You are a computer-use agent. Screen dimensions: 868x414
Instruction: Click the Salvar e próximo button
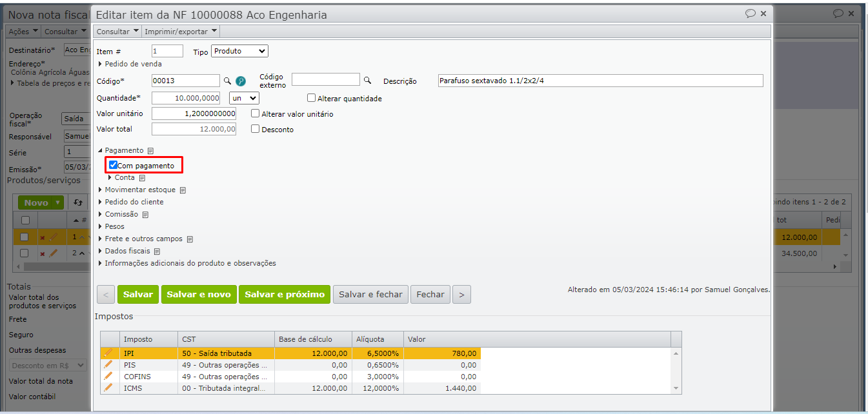point(285,295)
